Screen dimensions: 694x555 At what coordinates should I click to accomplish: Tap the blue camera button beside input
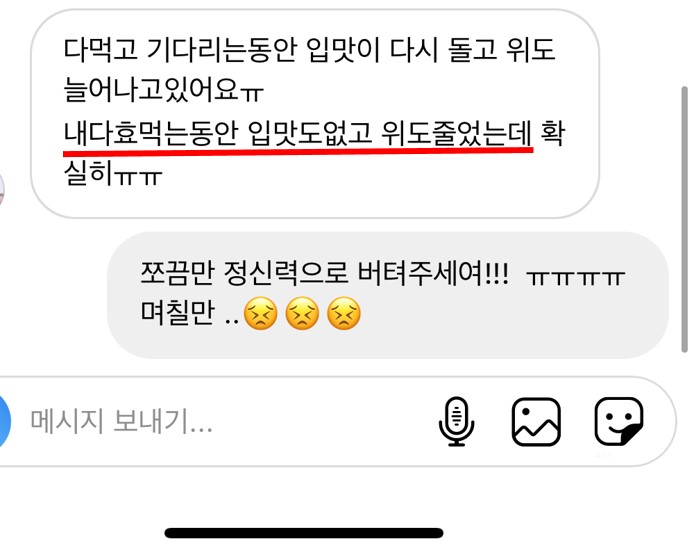(x=4, y=421)
